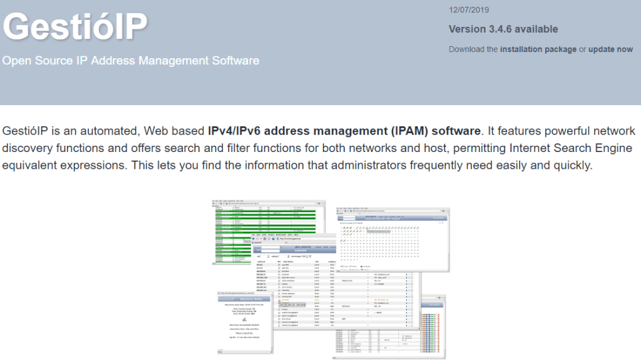Select the Version 3.4.6 available heading
Image resolution: width=641 pixels, height=364 pixels.
coord(503,29)
